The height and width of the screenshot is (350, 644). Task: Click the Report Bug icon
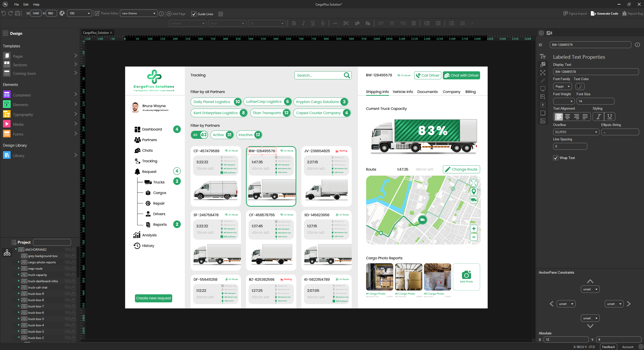point(625,13)
